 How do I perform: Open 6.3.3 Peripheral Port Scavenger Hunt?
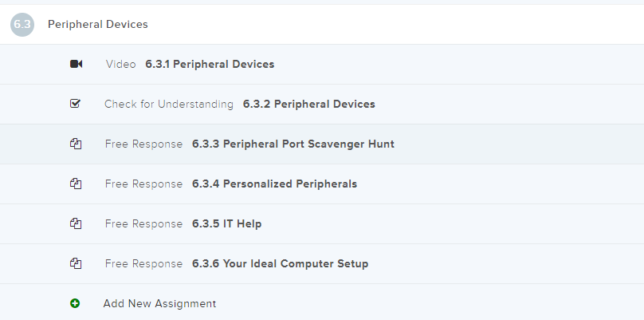[x=293, y=144]
